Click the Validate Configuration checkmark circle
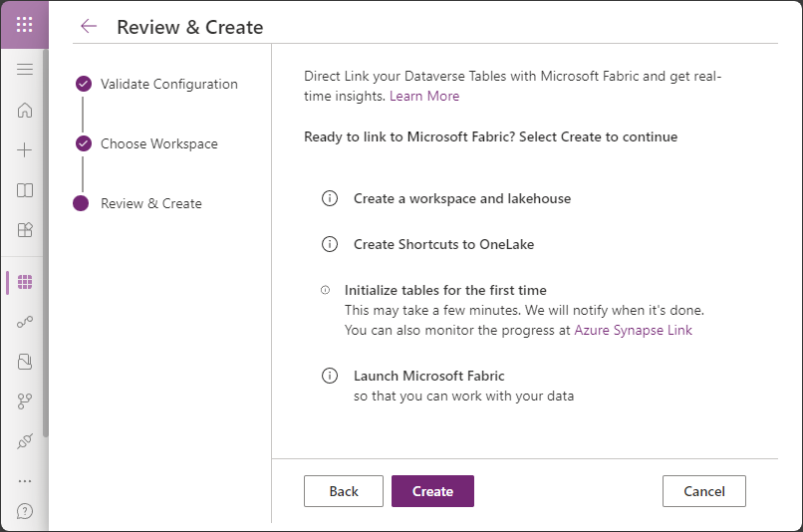 [x=84, y=84]
